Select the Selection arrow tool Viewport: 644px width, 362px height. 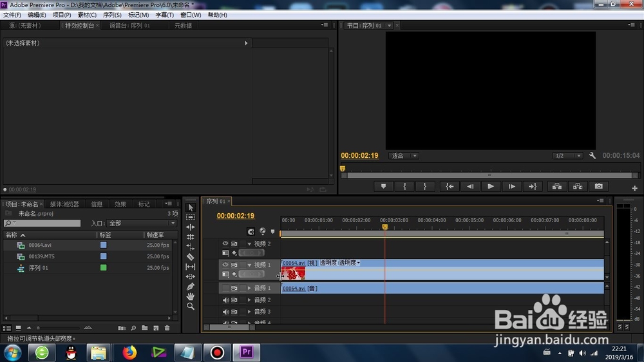(x=191, y=207)
